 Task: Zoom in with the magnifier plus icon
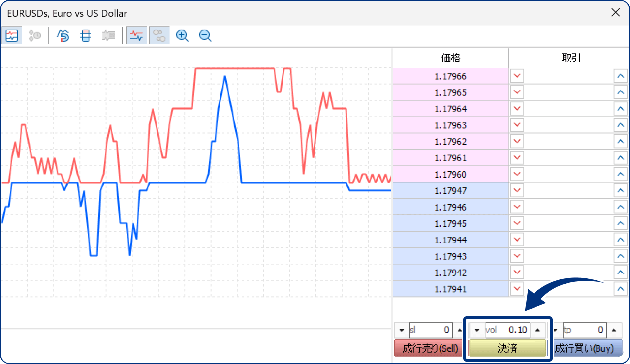tap(182, 35)
